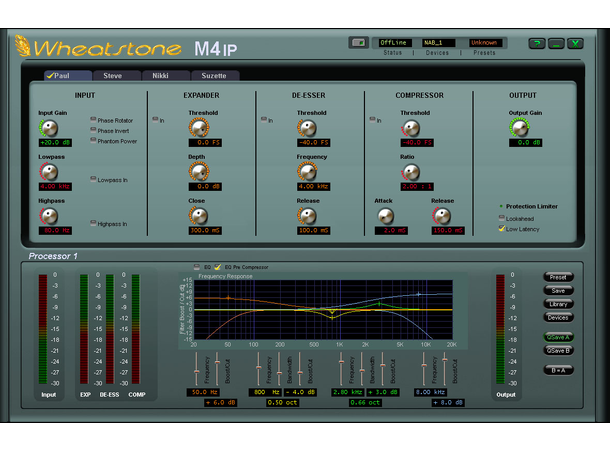The width and height of the screenshot is (610, 450).
Task: Click the Wheatstone logo
Action: pyautogui.click(x=98, y=47)
